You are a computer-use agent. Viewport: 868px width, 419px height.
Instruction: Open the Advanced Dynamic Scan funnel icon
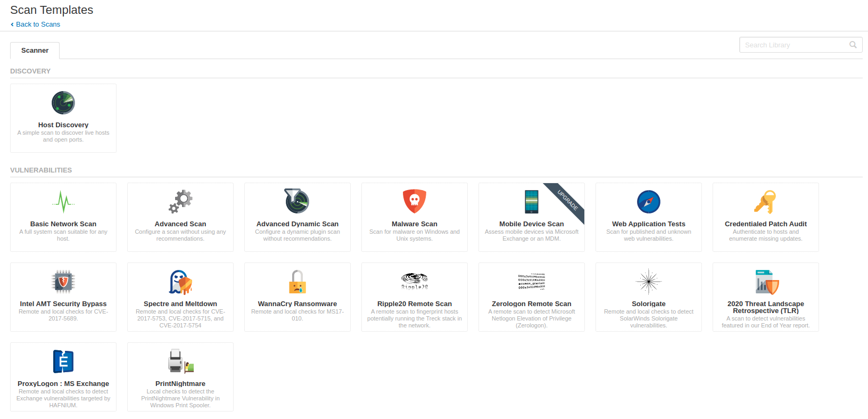coord(297,201)
